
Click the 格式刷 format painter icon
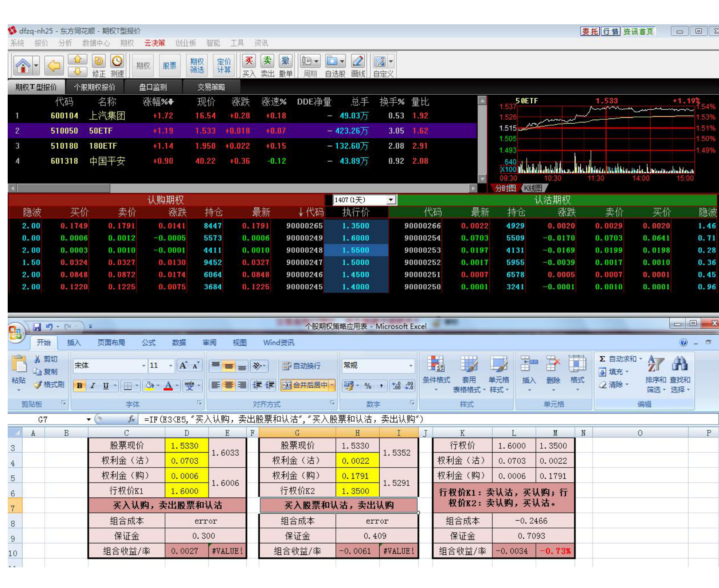coord(38,384)
